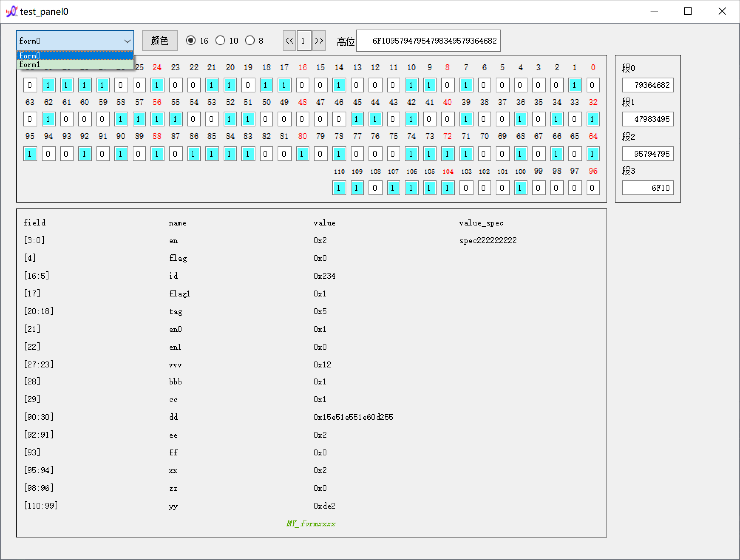Screen dimensions: 740x560
Task: Toggle bit 96 cell in bottom row
Action: [593, 188]
